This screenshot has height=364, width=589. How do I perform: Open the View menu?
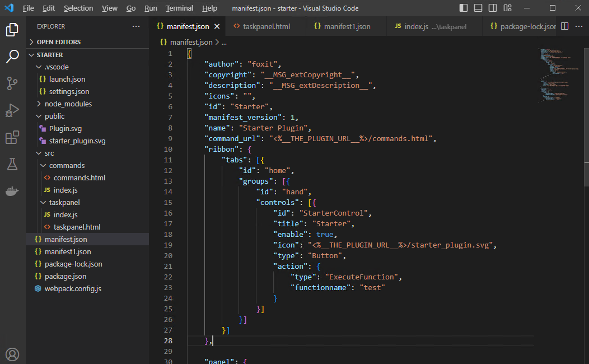[109, 8]
